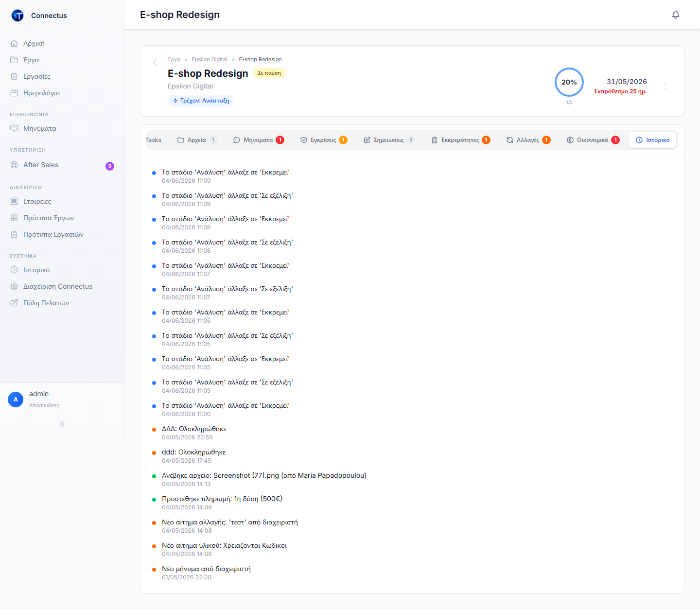Switch to the Μηνύματα tab
The width and height of the screenshot is (700, 609).
(259, 140)
